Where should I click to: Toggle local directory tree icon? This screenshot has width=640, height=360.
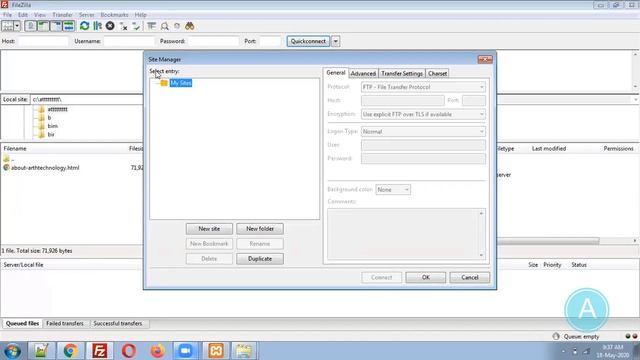coord(43,26)
